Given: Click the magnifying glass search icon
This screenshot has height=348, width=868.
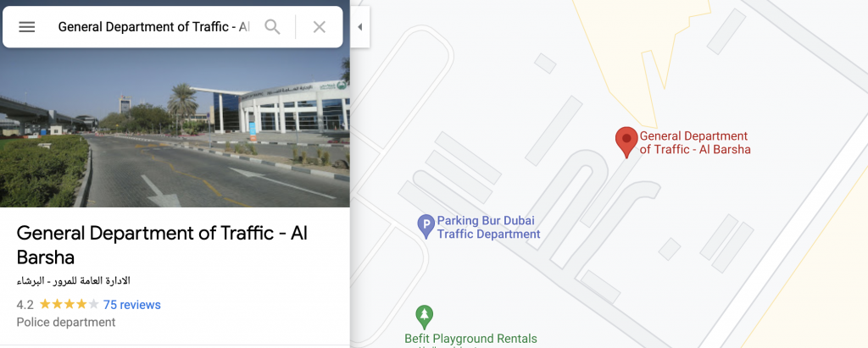Looking at the screenshot, I should [x=272, y=26].
